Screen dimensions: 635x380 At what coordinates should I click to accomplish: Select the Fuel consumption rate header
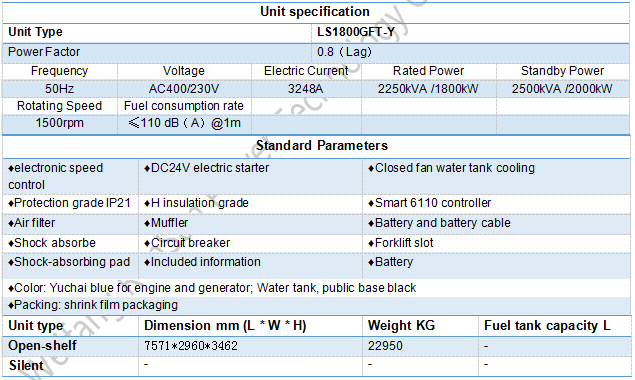click(184, 106)
